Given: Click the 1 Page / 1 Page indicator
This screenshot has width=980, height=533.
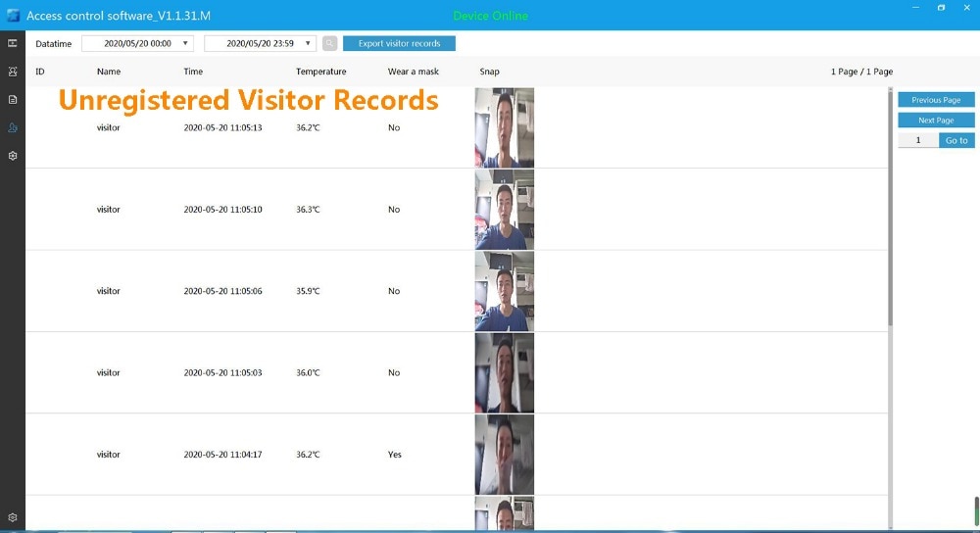Looking at the screenshot, I should (861, 72).
